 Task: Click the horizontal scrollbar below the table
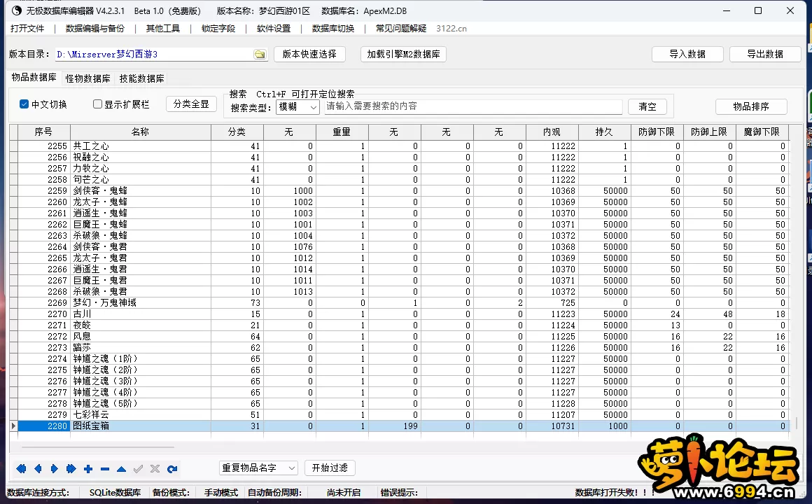point(97,447)
